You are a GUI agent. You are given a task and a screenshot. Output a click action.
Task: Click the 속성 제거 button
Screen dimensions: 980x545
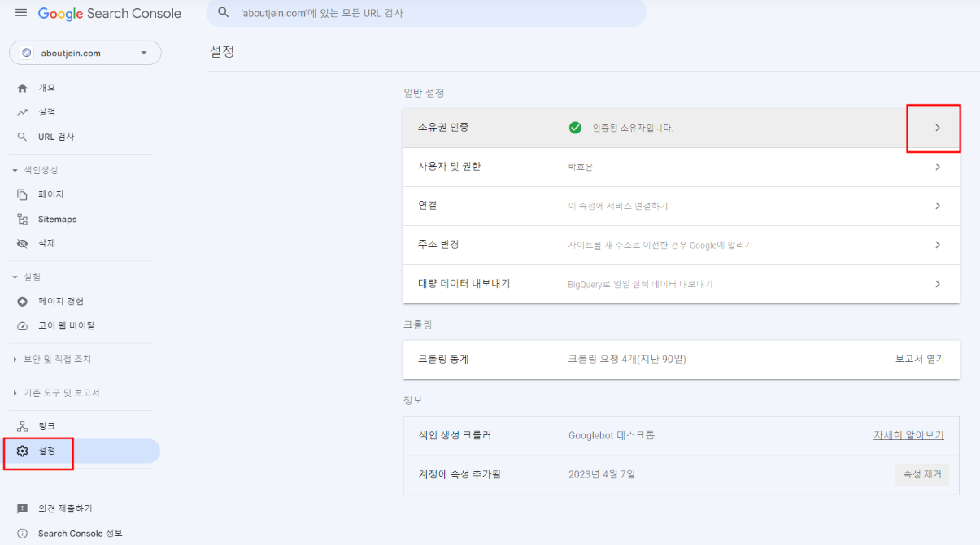[x=921, y=474]
